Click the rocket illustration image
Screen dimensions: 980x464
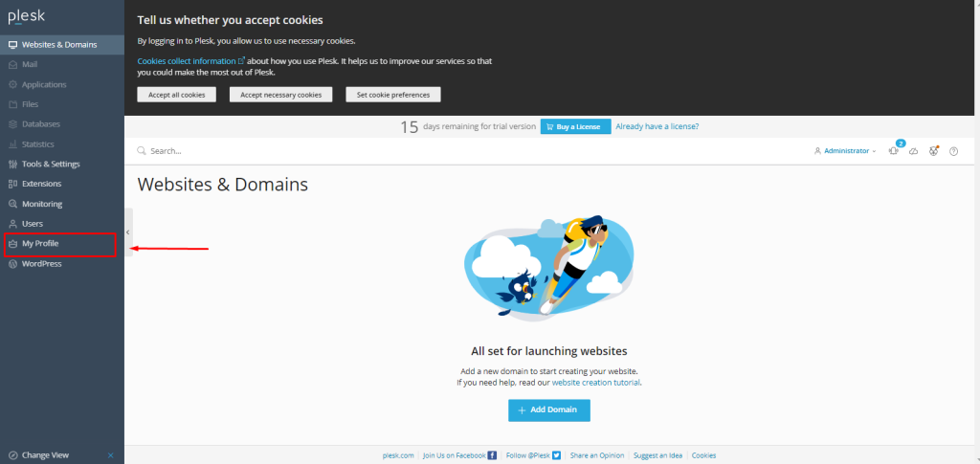pyautogui.click(x=548, y=269)
